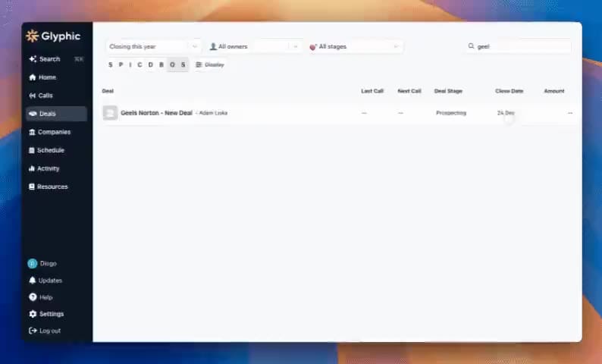This screenshot has height=364, width=602.
Task: Click the person icon in All owners
Action: tap(213, 46)
